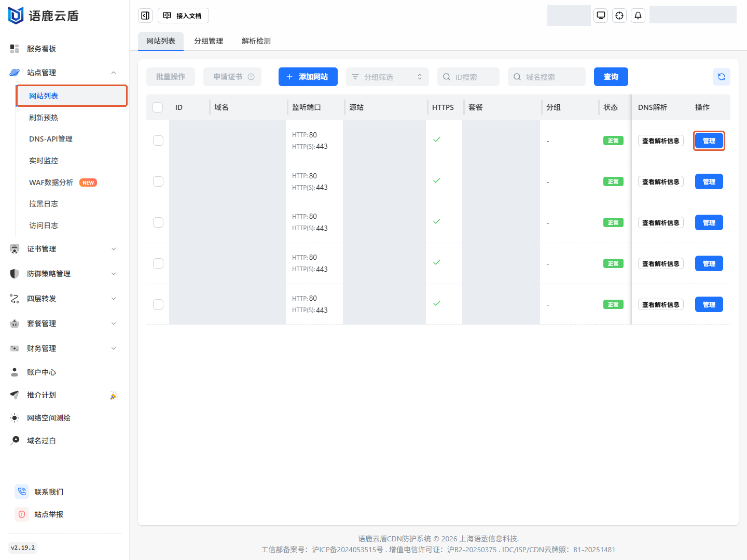Viewport: 747px width, 560px height.
Task: Click the 防御策略管理 shield icon
Action: click(x=15, y=274)
